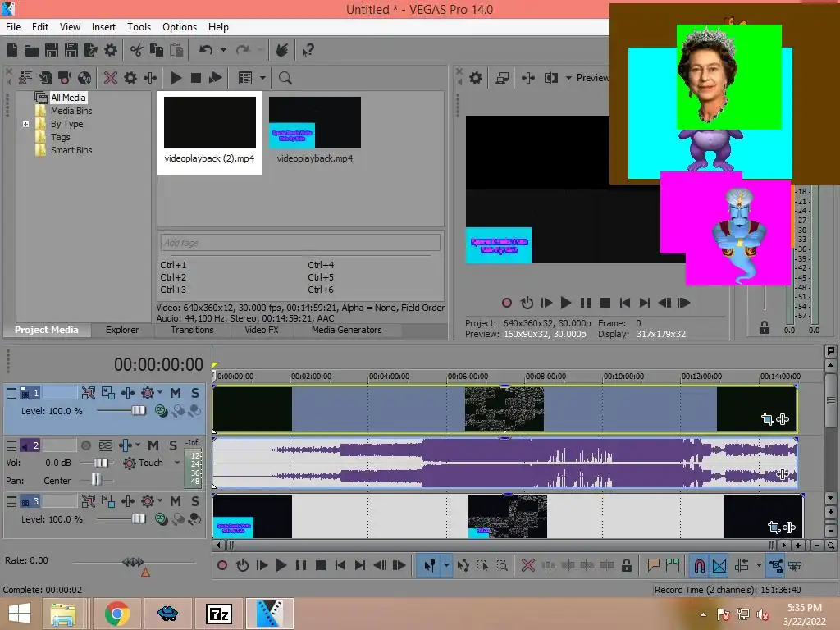This screenshot has height=630, width=840.
Task: Switch to the Media Generators tab
Action: click(x=347, y=330)
